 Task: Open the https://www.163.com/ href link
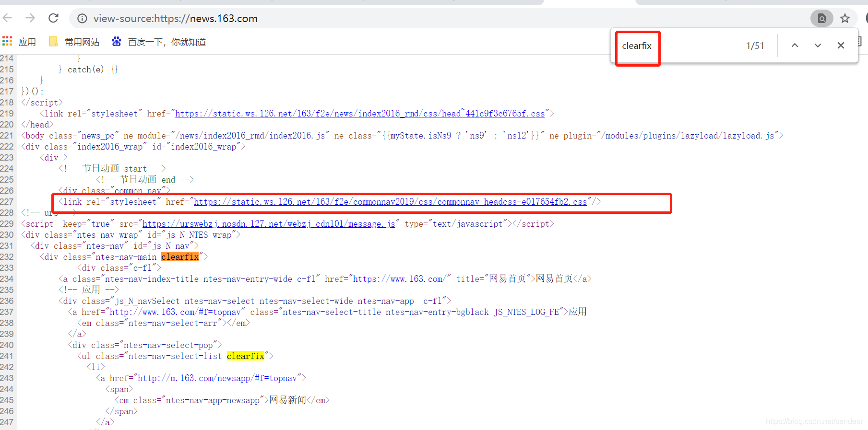400,279
